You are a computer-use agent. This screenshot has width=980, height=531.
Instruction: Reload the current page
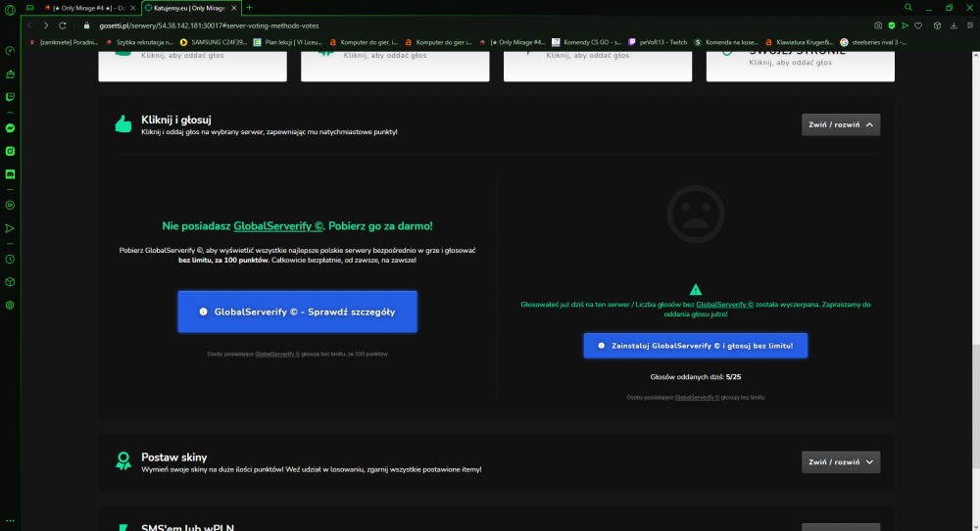point(63,25)
